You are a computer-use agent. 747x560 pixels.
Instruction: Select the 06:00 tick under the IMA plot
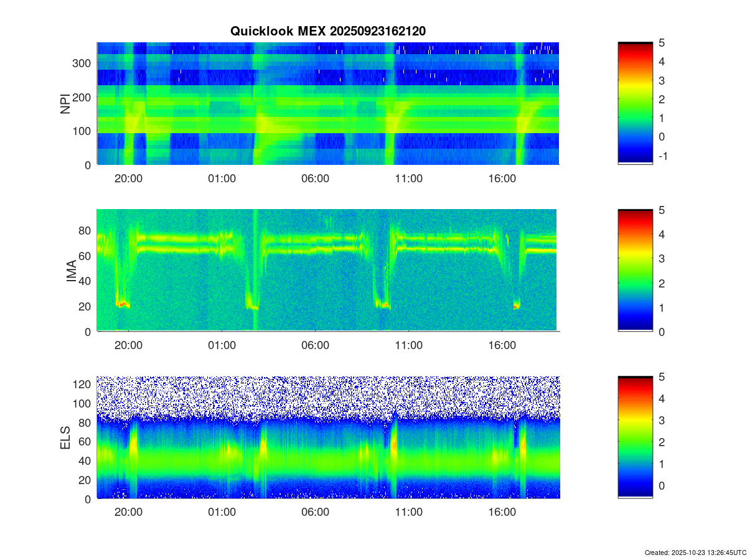tap(315, 345)
